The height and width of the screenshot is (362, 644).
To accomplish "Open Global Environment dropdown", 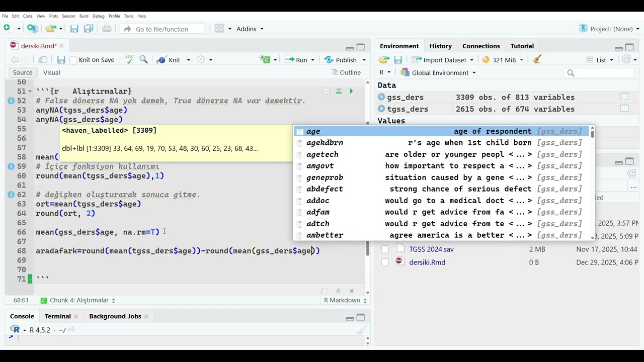I will point(438,73).
